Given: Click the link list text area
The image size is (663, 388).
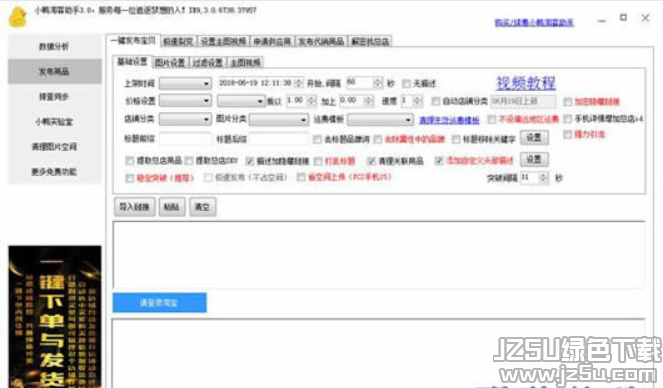Looking at the screenshot, I should tap(379, 255).
